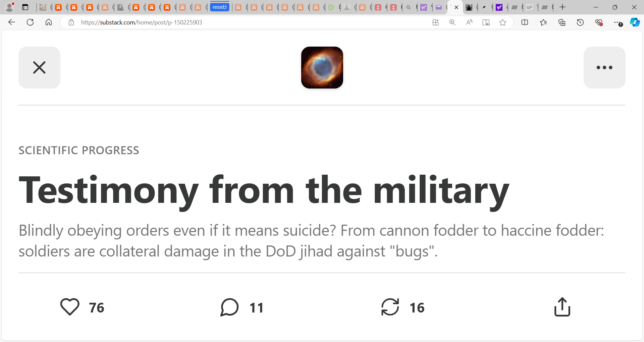Open the browser Collections icon
The height and width of the screenshot is (342, 644).
[562, 22]
